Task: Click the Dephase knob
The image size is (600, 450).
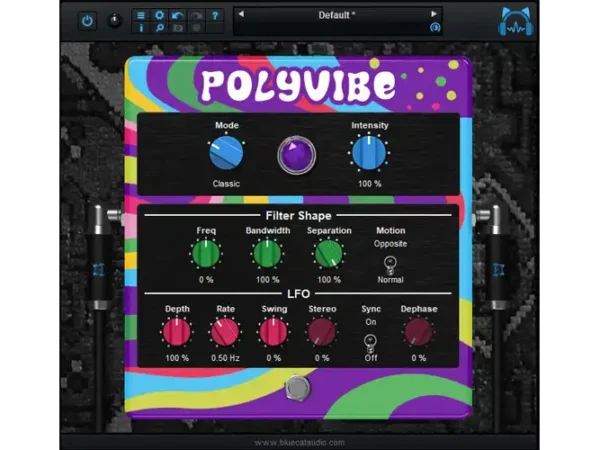Action: [x=419, y=332]
